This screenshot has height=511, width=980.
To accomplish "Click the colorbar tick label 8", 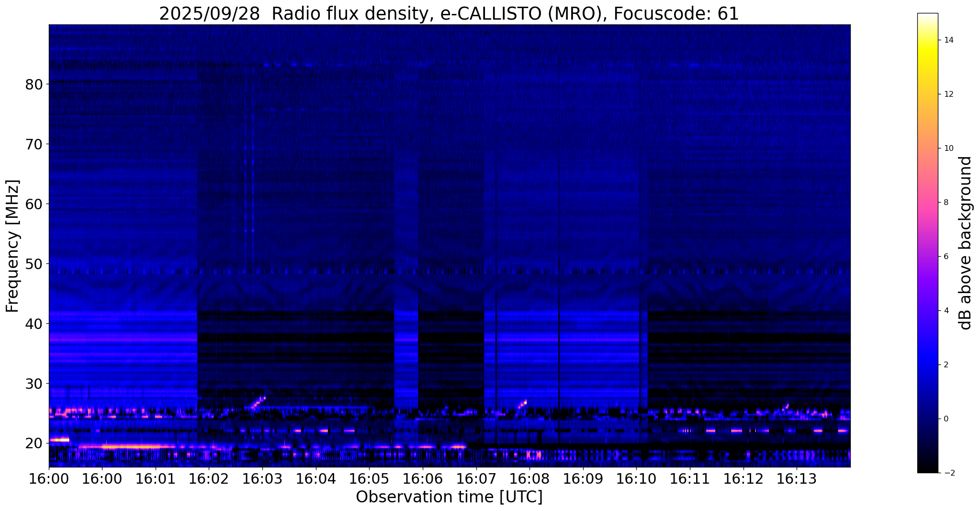I will click(x=946, y=203).
